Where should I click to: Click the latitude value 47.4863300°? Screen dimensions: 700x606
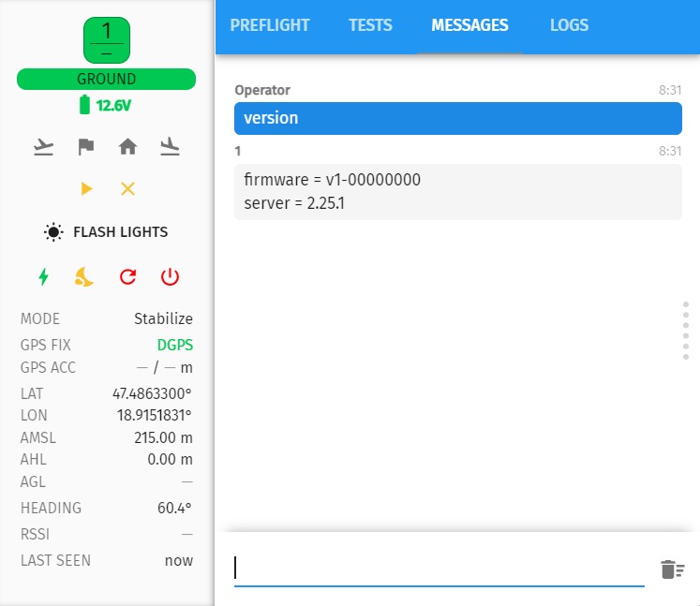(x=152, y=393)
